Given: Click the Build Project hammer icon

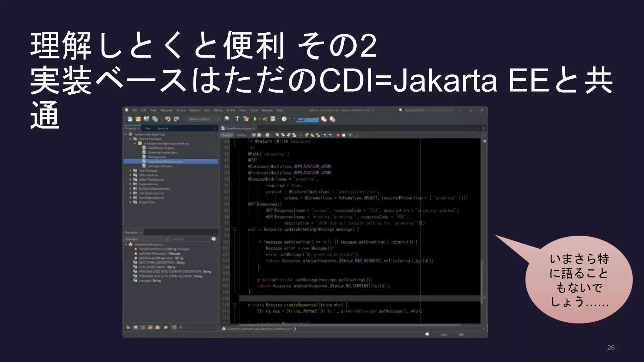Looking at the screenshot, I should (237, 119).
